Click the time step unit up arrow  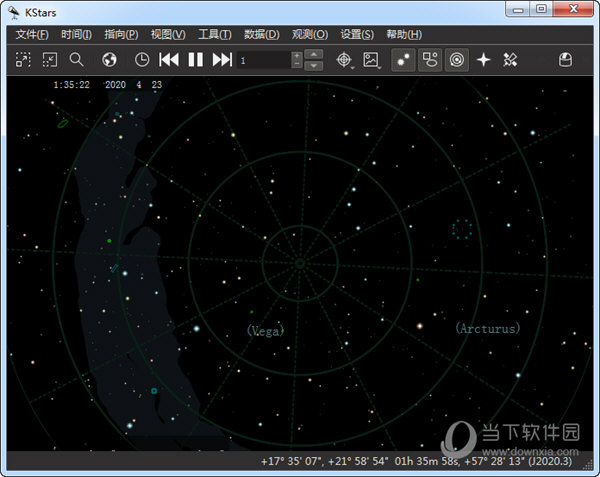point(314,55)
